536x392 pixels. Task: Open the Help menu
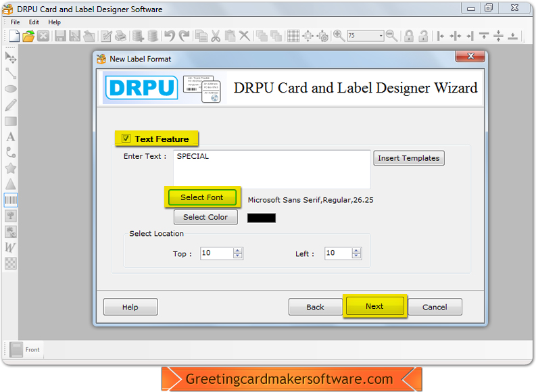(x=54, y=22)
